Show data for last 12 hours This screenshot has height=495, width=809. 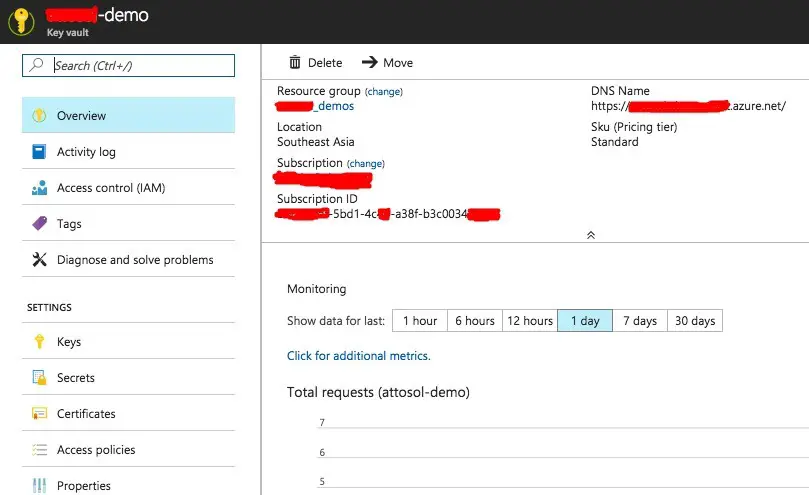coord(530,321)
